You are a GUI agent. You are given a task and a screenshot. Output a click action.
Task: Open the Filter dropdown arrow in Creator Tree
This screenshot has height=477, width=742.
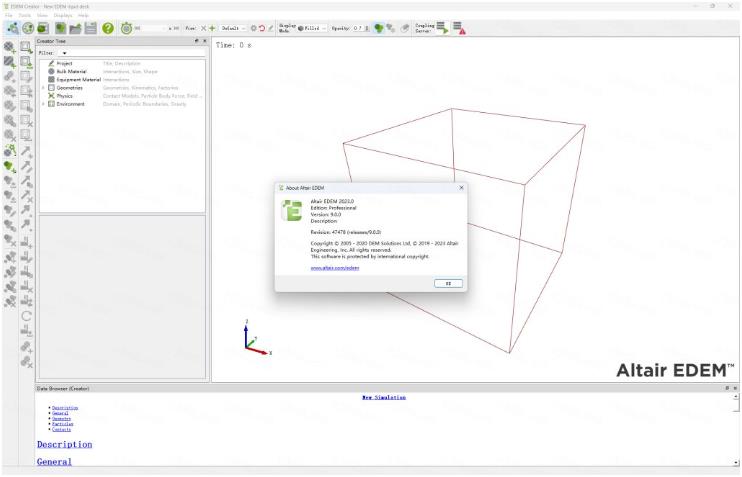[64, 53]
